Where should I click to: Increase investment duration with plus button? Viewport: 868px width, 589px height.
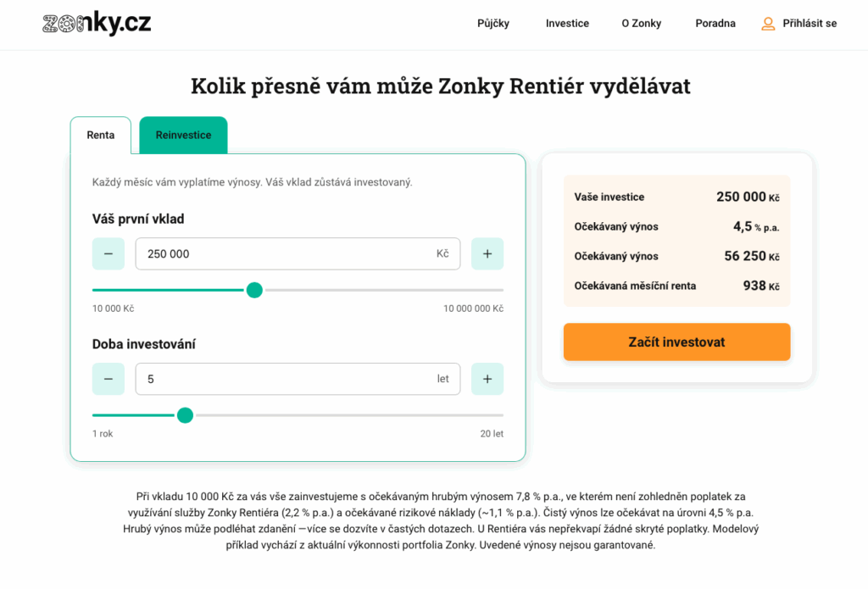(x=487, y=379)
